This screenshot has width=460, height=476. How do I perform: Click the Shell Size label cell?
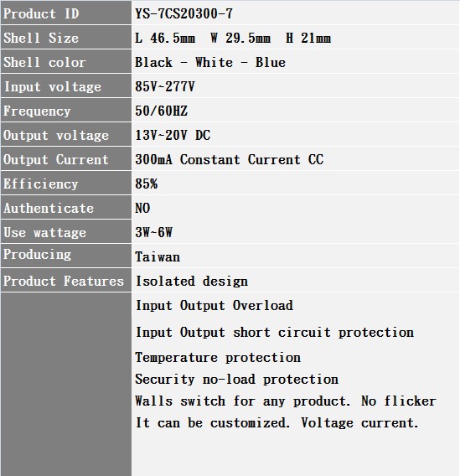point(66,38)
